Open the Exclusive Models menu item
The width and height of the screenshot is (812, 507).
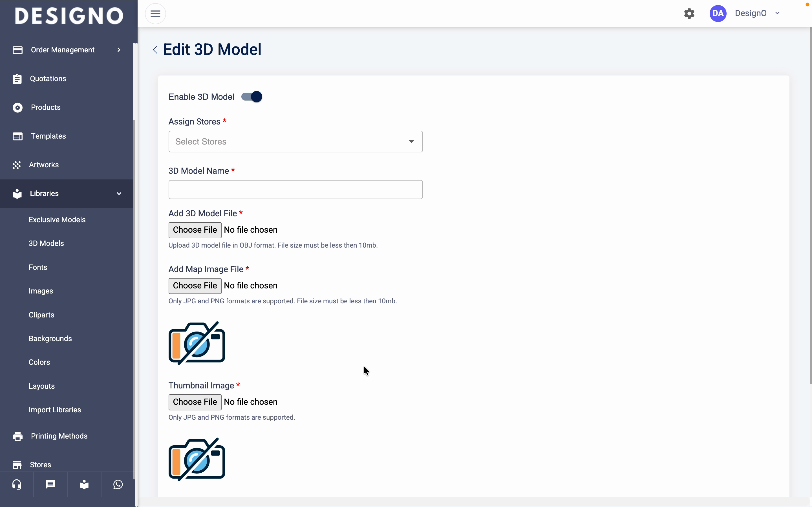click(x=57, y=220)
